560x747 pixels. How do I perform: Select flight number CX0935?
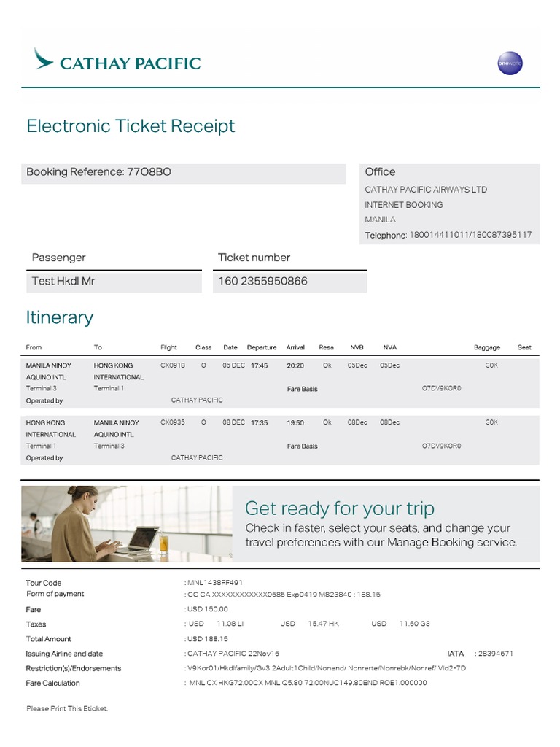[173, 422]
